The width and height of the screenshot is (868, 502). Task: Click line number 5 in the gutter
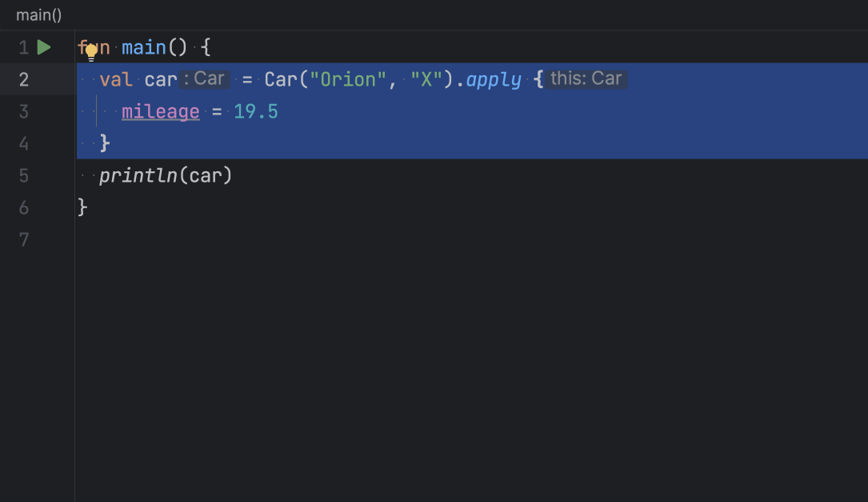24,175
